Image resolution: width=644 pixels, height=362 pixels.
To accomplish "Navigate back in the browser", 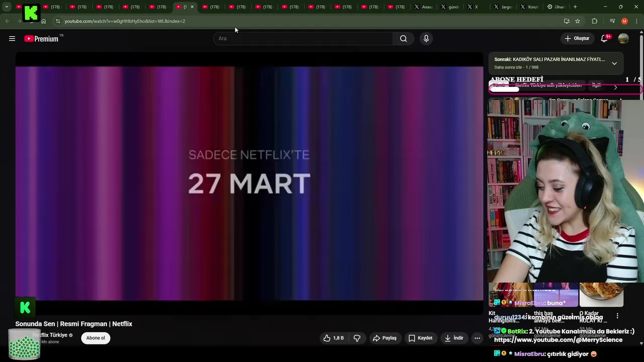I will [x=7, y=21].
